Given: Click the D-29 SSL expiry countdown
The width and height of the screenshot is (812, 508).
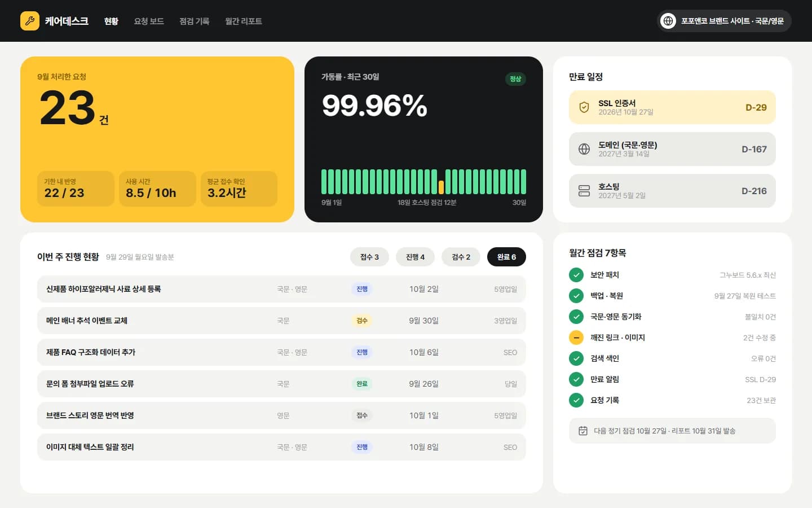Looking at the screenshot, I should [756, 107].
